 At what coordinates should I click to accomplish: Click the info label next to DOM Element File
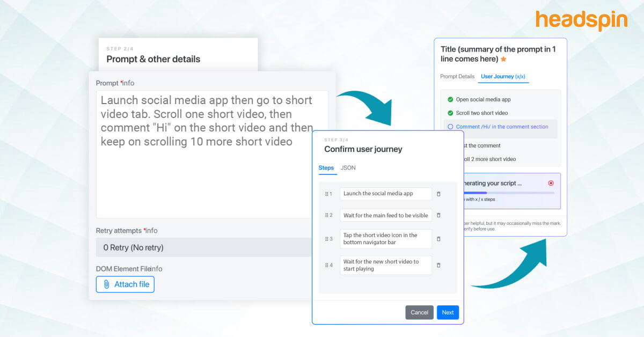tap(156, 269)
